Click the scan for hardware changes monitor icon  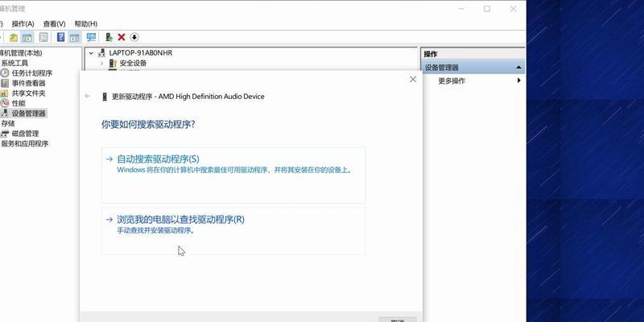(x=91, y=37)
